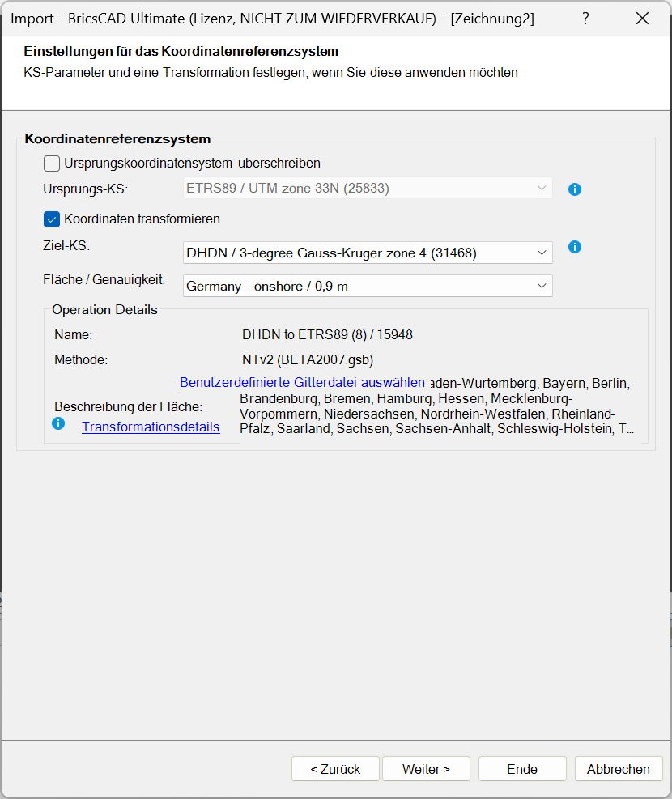Enable Ursprungskoordinatensystem überschreiben
672x799 pixels.
(x=51, y=163)
